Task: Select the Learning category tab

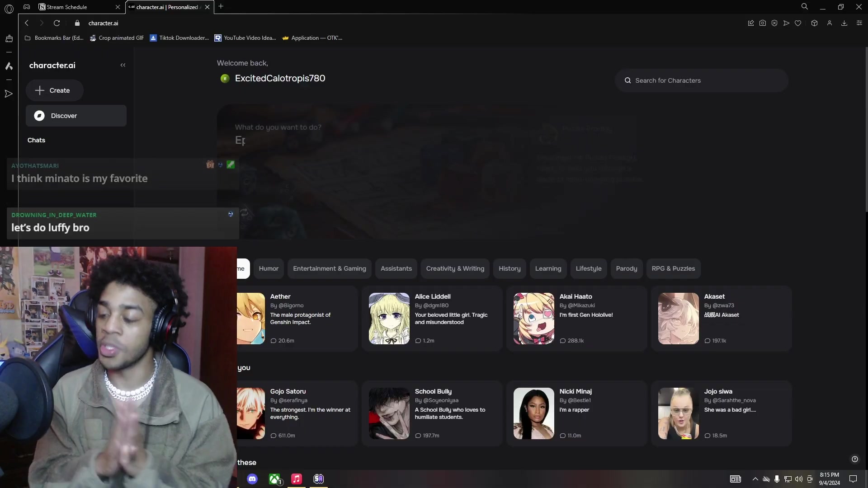Action: [548, 268]
